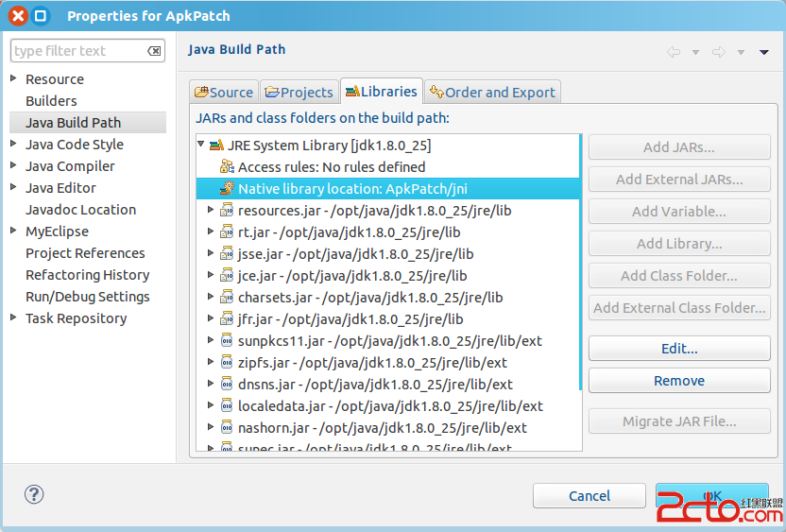786x532 pixels.
Task: Click the JRE System Library icon
Action: pos(216,146)
